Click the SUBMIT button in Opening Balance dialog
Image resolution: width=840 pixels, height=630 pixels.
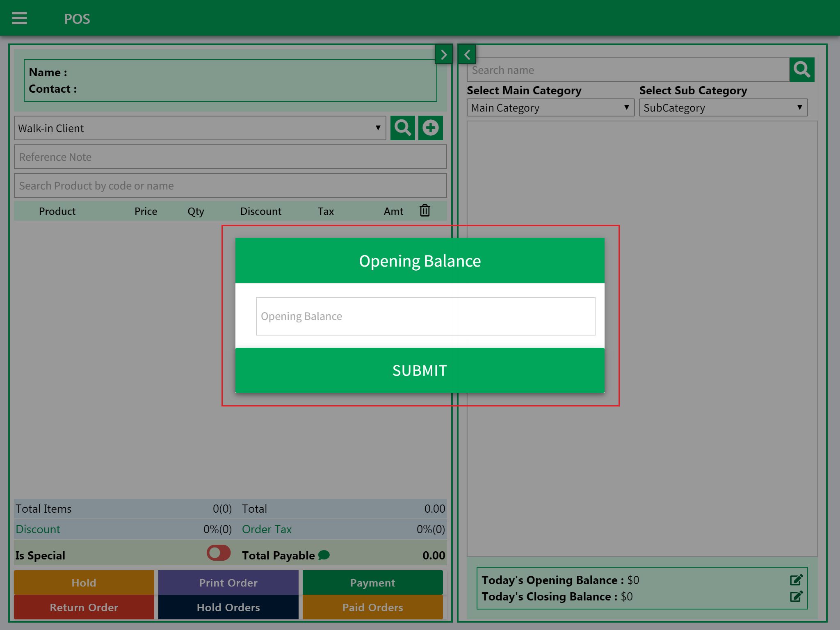(x=420, y=371)
